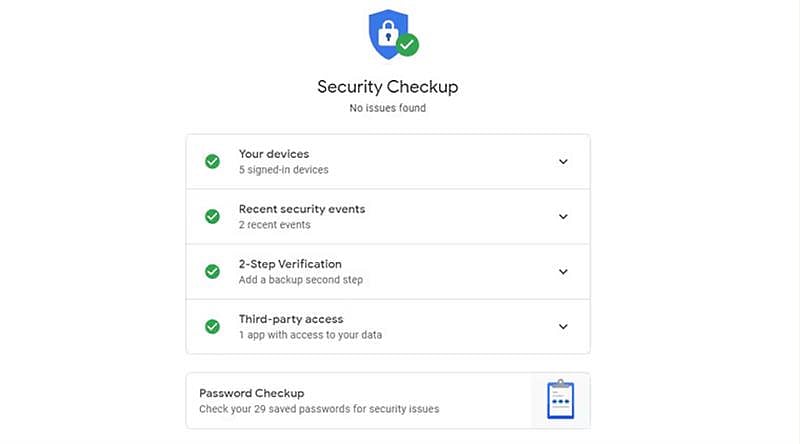Click the 5 signed-in devices text

point(283,170)
